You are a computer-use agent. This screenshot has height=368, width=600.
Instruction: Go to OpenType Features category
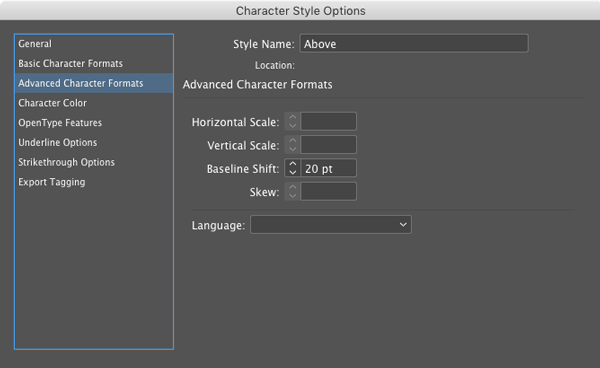[94, 123]
